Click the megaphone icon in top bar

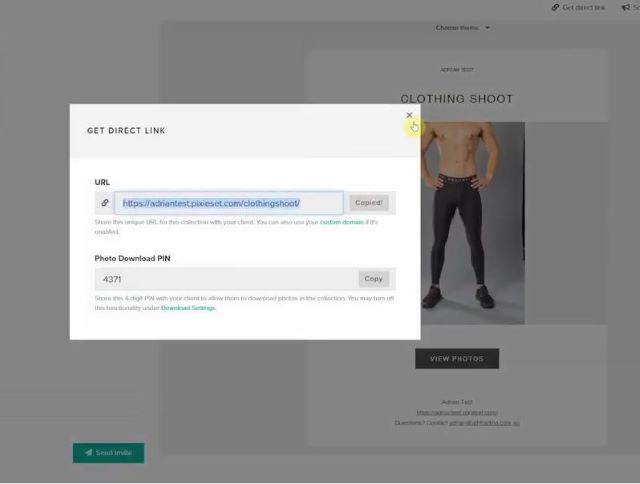(x=624, y=7)
